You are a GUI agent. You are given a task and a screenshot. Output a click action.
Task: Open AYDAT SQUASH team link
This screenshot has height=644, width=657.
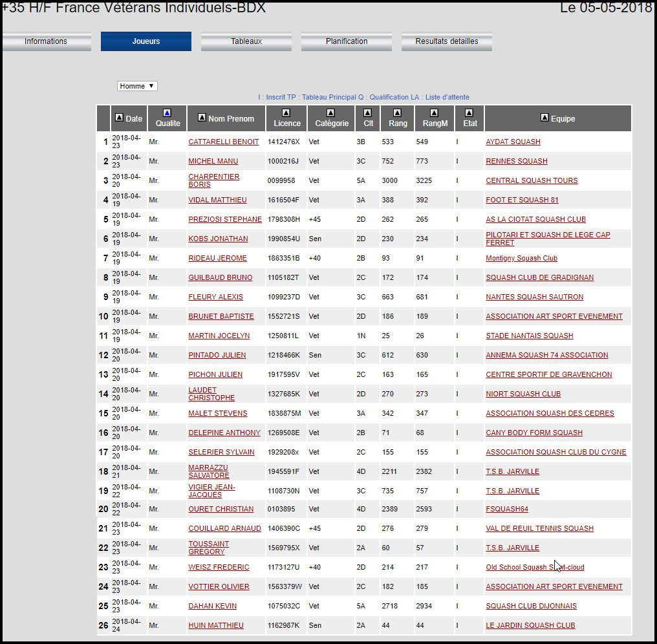pos(513,142)
